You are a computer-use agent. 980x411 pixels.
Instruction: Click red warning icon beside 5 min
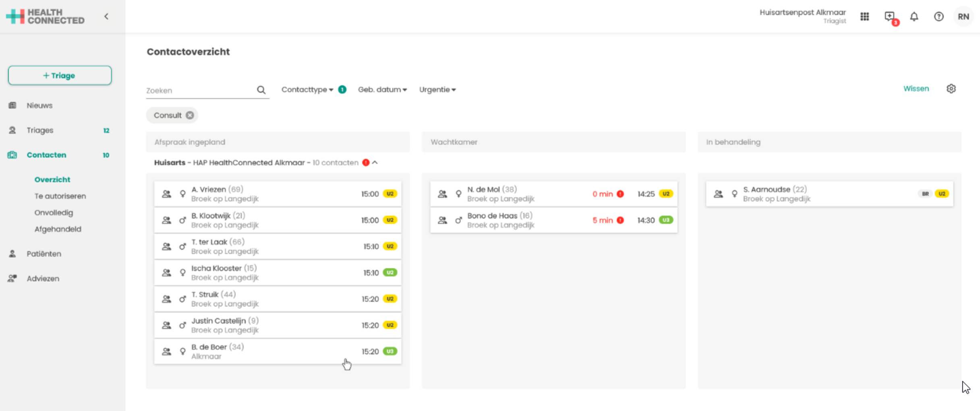(620, 220)
